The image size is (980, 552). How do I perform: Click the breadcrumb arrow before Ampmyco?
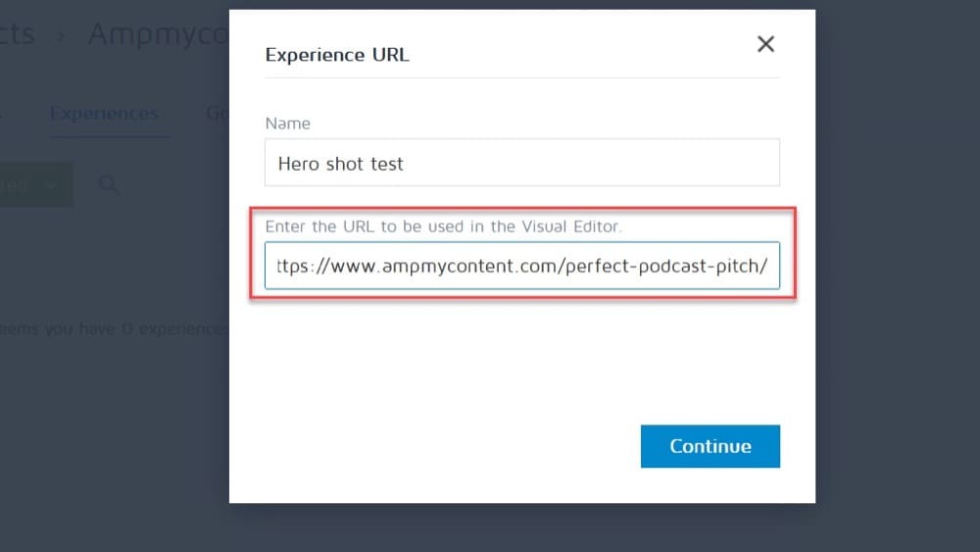pyautogui.click(x=61, y=36)
